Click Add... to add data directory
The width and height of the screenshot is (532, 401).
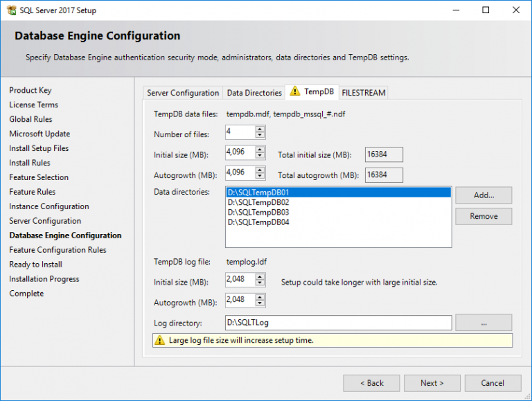484,195
